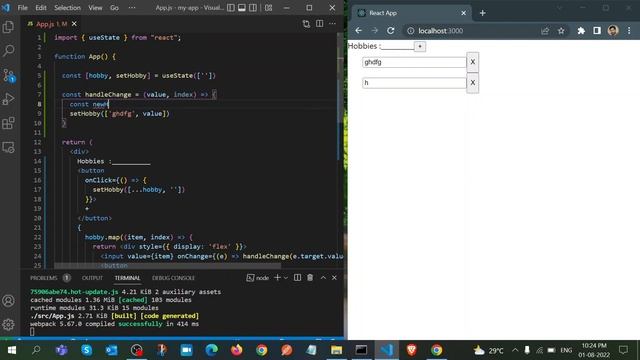This screenshot has width=640, height=360.
Task: Select the App.js editor tab
Action: (x=51, y=24)
